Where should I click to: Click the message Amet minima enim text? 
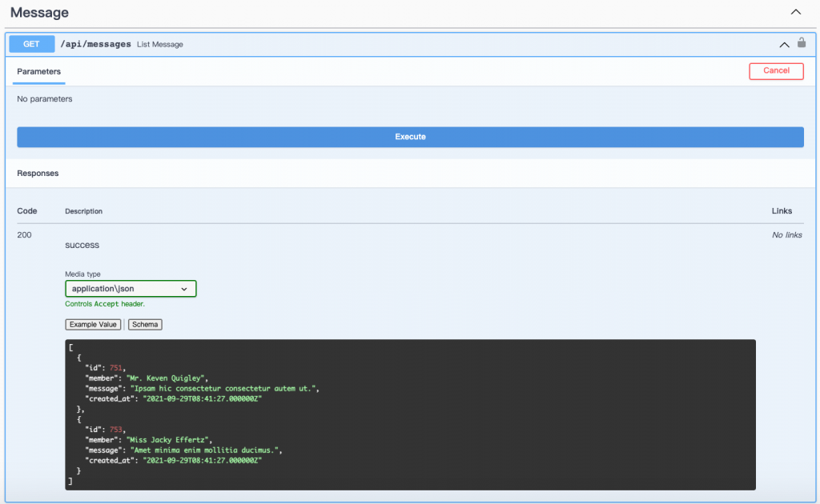(204, 450)
